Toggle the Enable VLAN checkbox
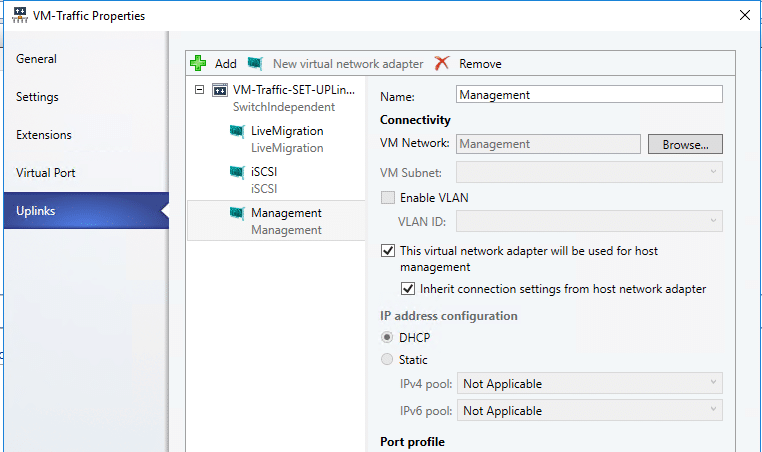 [388, 197]
